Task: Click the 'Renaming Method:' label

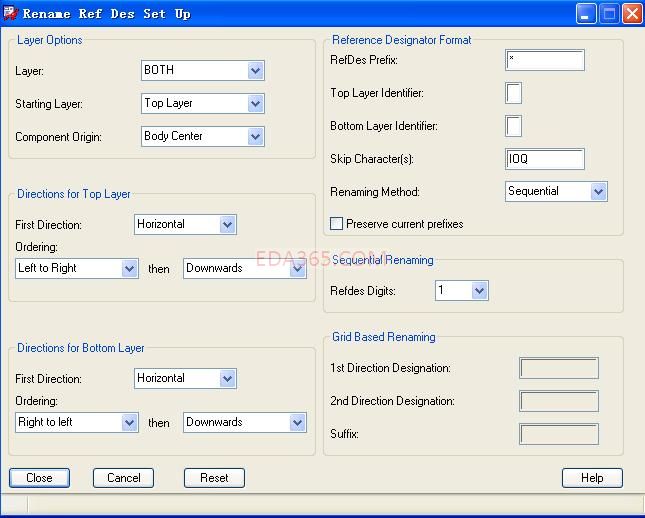Action: [375, 192]
